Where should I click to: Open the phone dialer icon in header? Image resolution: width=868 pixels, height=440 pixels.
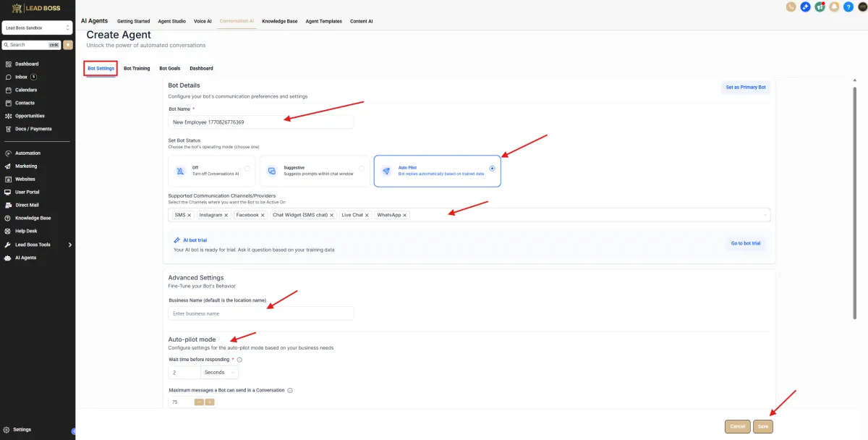791,7
